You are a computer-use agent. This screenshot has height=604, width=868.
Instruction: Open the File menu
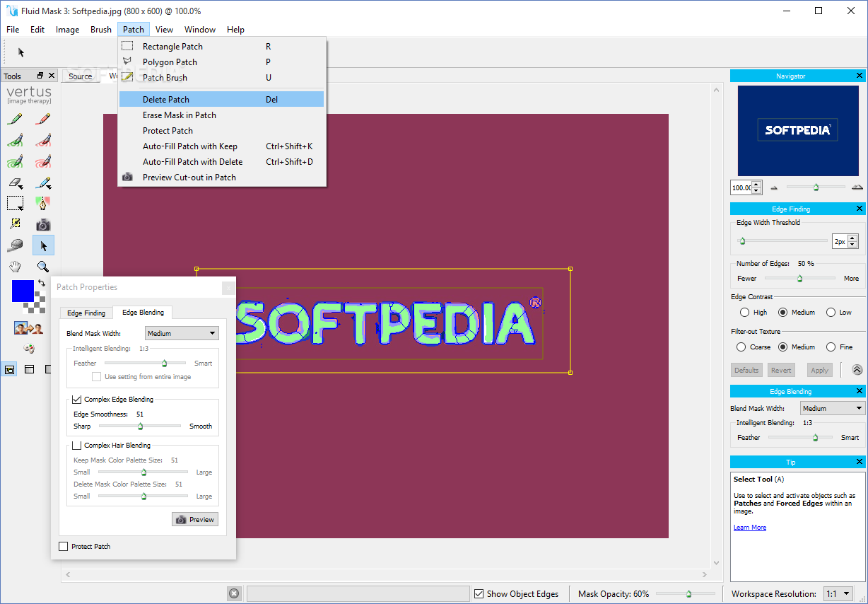[x=13, y=30]
